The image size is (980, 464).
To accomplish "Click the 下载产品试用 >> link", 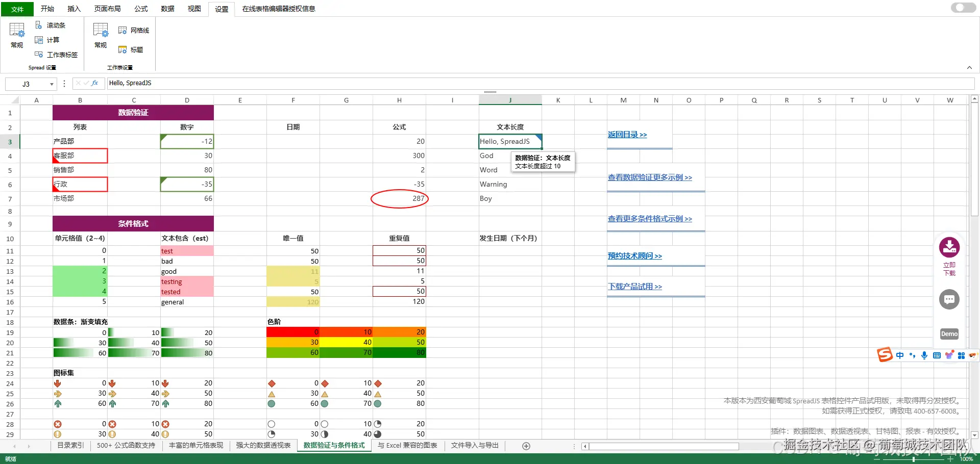I will (634, 287).
